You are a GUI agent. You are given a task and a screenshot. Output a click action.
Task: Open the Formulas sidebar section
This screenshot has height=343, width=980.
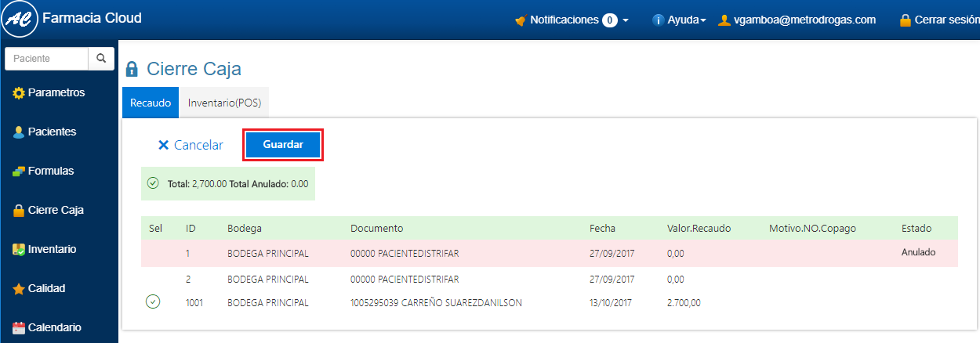coord(50,171)
